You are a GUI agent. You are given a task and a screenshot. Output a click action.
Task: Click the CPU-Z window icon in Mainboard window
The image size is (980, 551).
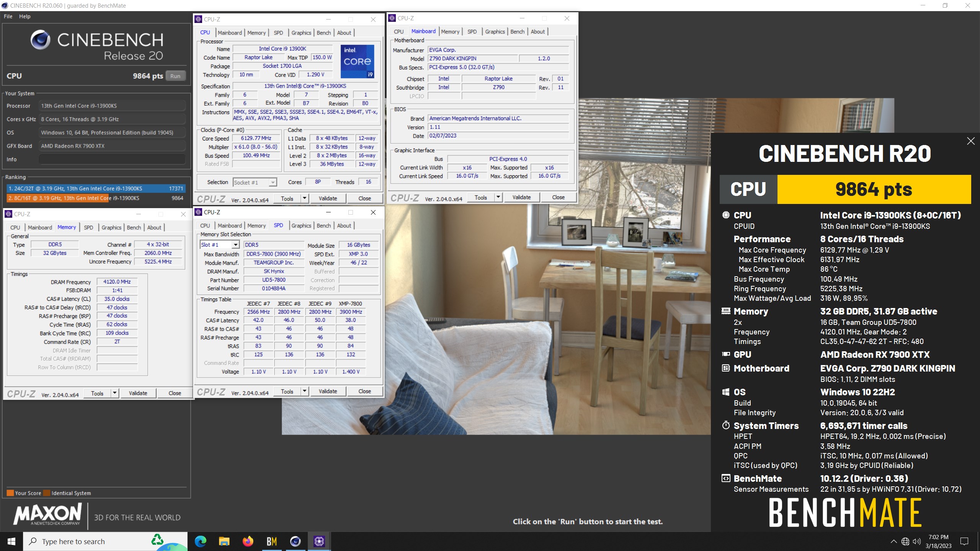point(392,18)
